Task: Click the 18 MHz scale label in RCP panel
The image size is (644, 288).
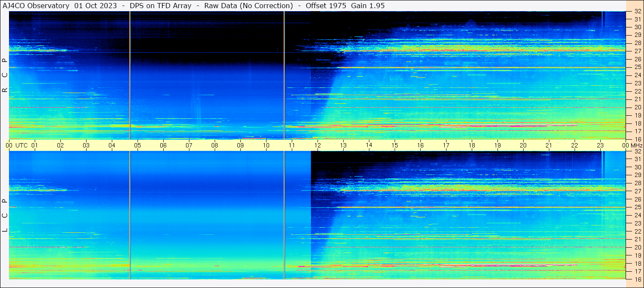Action: pos(637,123)
